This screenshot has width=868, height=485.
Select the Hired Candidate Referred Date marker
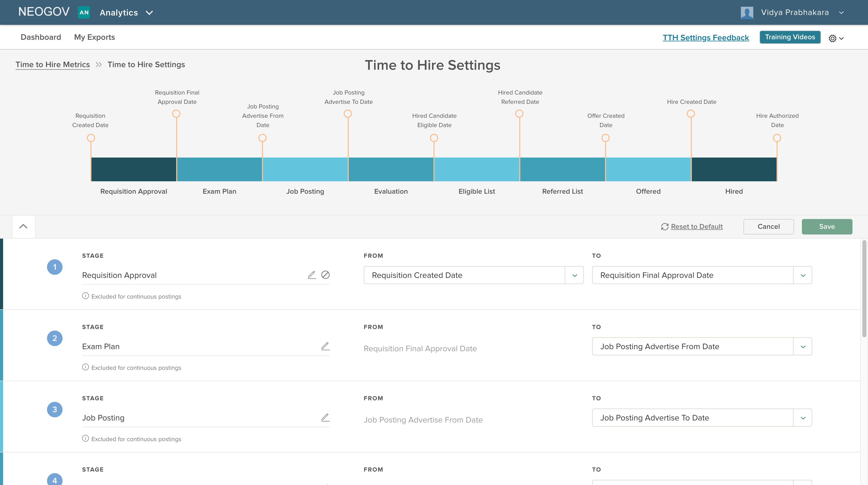[519, 114]
